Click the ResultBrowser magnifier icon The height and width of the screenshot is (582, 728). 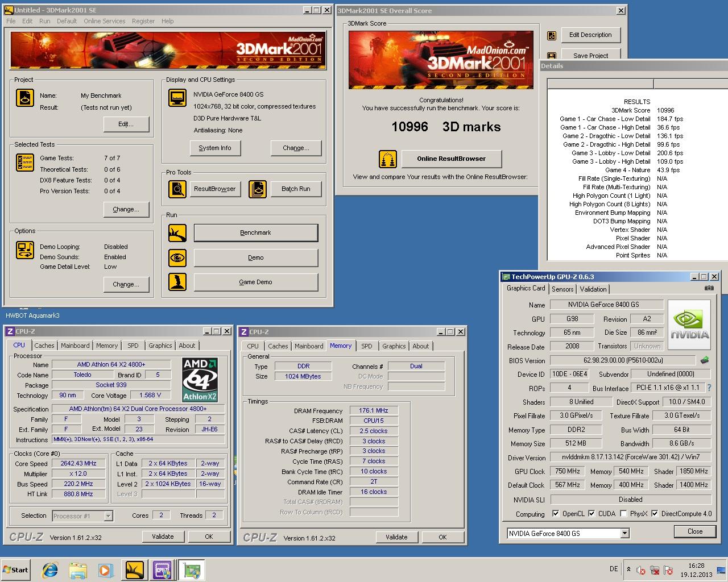(177, 189)
